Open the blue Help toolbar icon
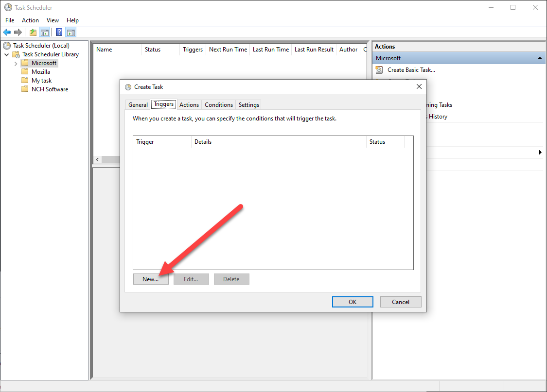 point(59,33)
